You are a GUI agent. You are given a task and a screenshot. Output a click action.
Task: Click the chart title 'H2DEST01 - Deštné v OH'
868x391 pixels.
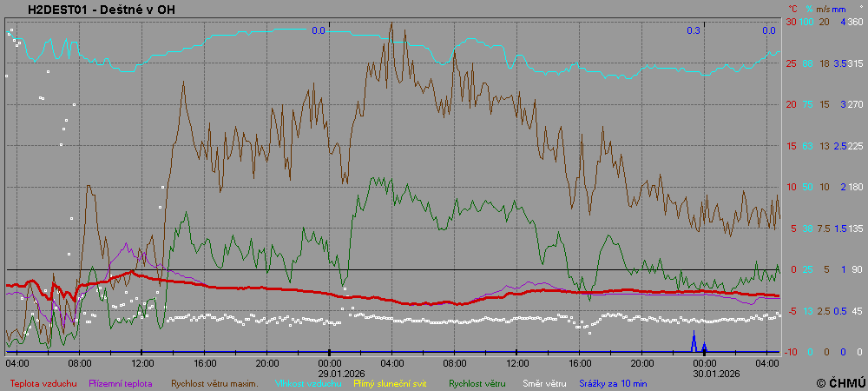click(x=106, y=9)
